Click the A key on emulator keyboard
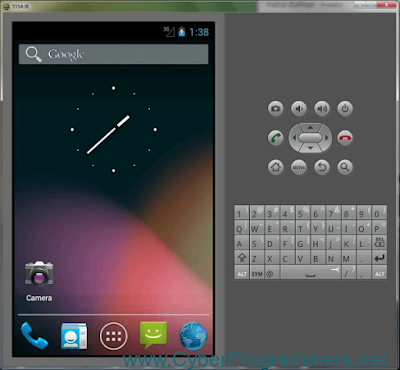Image resolution: width=400 pixels, height=370 pixels. click(x=242, y=242)
